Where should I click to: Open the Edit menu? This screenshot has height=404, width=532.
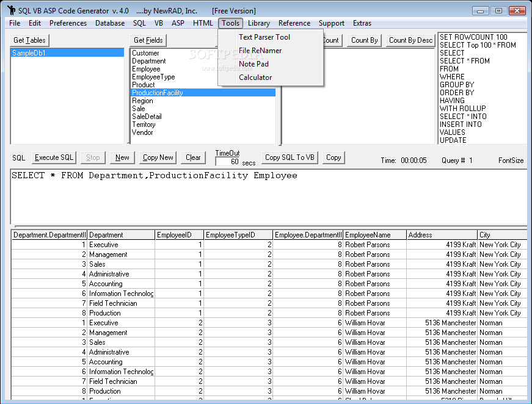point(35,23)
